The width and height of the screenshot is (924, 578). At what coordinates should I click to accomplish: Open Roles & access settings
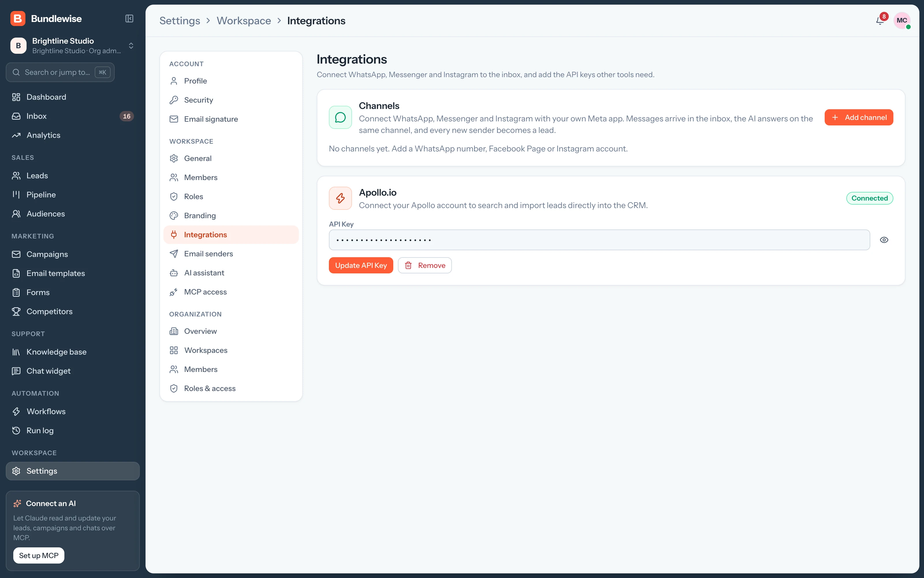click(x=231, y=388)
